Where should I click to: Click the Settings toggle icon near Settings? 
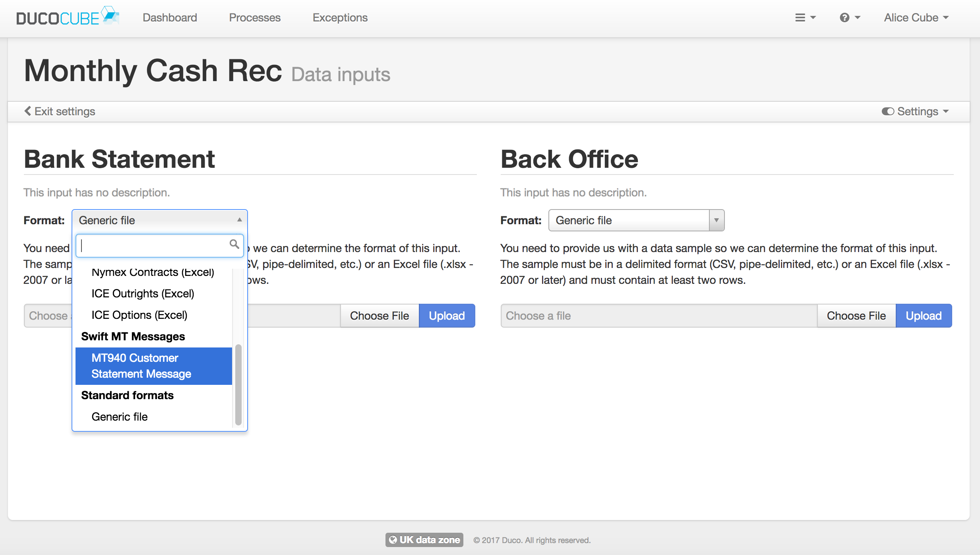889,111
